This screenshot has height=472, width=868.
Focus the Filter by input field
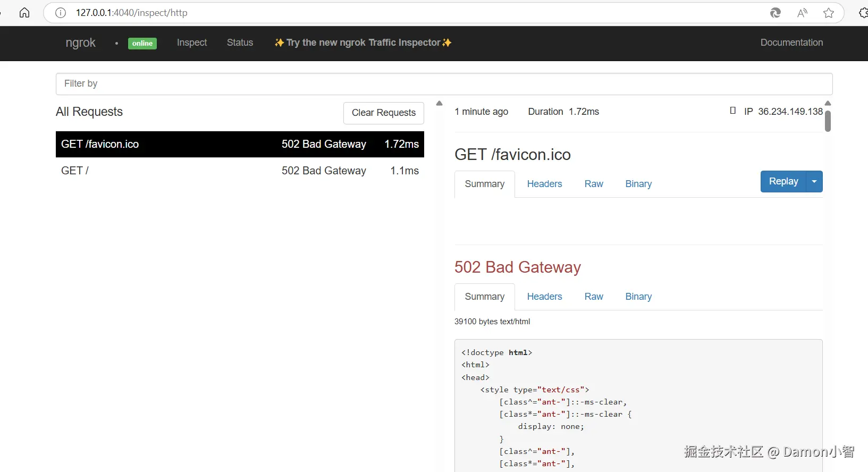click(x=444, y=84)
